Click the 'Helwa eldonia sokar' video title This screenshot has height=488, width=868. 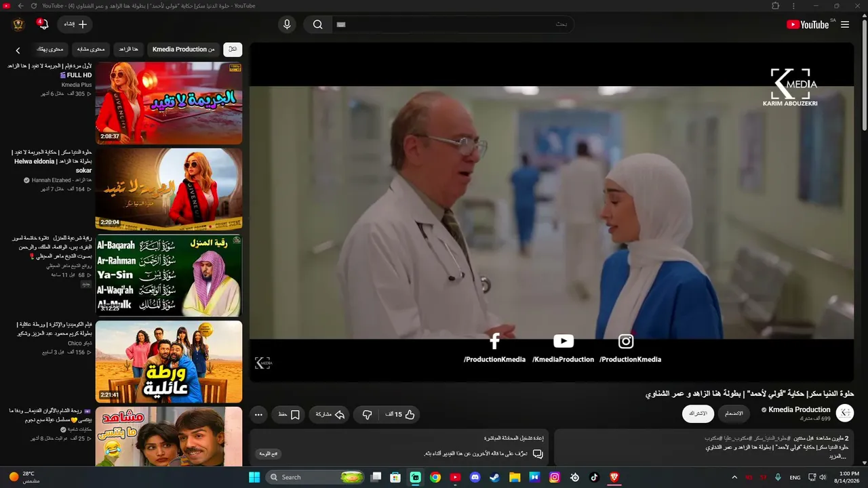click(x=52, y=161)
